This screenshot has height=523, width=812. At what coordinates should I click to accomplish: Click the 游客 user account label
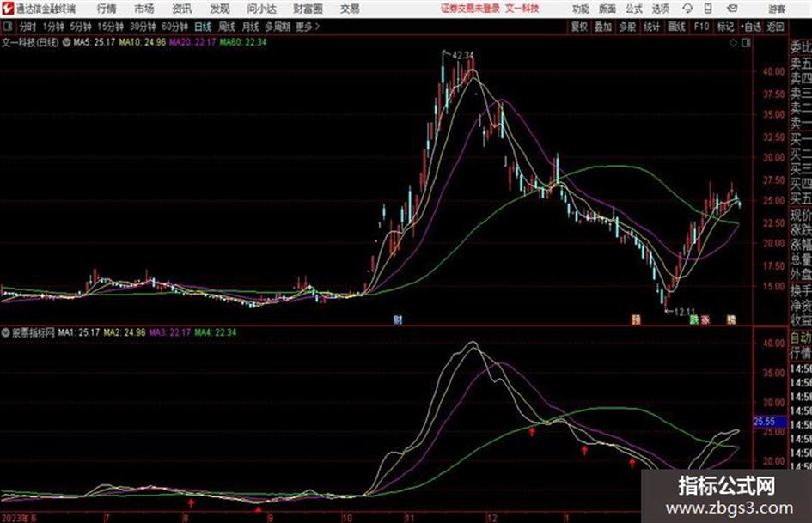(776, 9)
